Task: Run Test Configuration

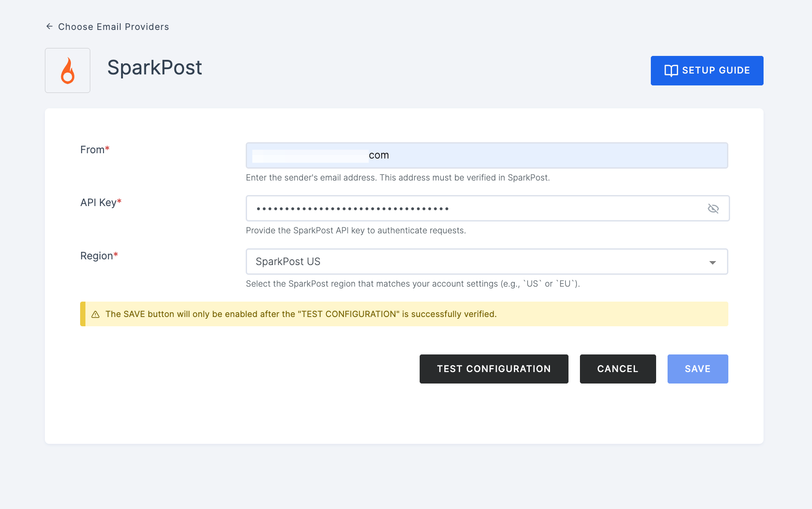Action: 494,369
